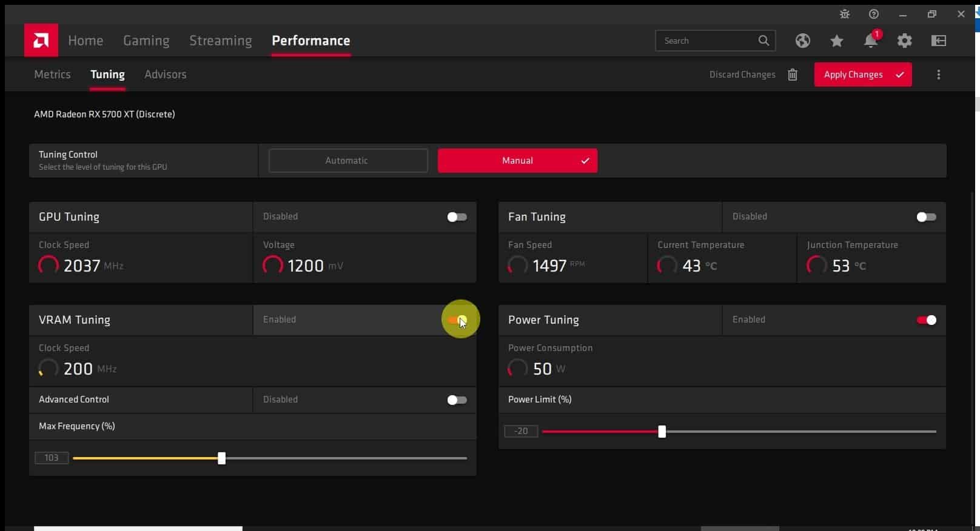Click the VRAM Tuning heading
Screen dimensions: 980x531
click(x=75, y=320)
